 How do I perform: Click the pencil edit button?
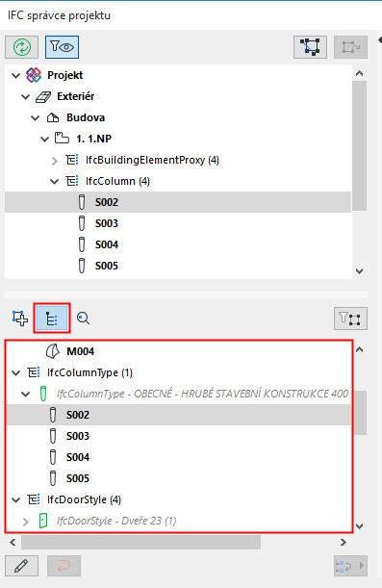22,566
